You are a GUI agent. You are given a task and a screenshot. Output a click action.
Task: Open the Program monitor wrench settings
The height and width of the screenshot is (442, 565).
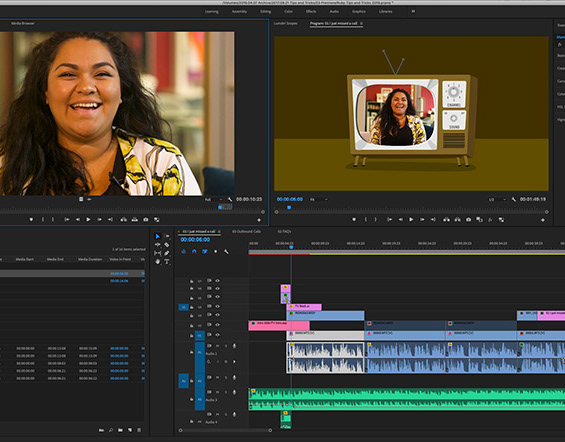(x=514, y=200)
